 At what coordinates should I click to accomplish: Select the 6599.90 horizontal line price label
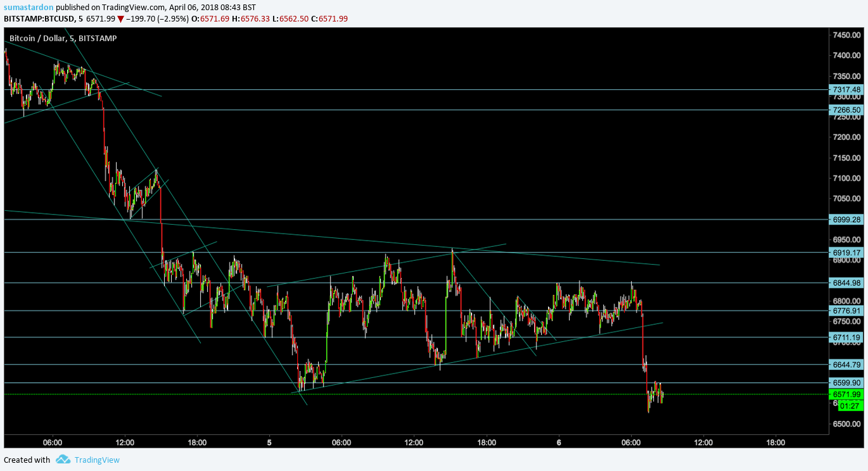point(846,383)
